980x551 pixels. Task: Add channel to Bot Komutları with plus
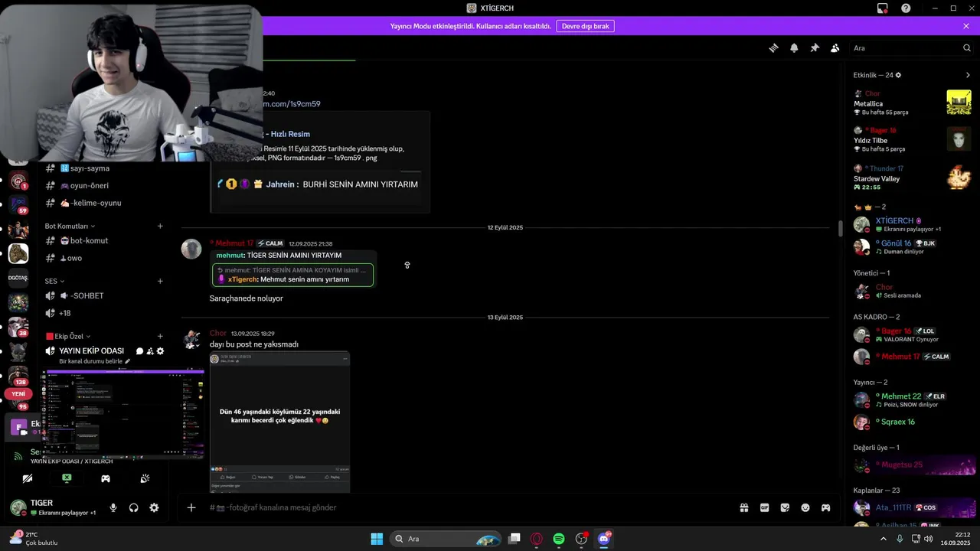click(160, 226)
